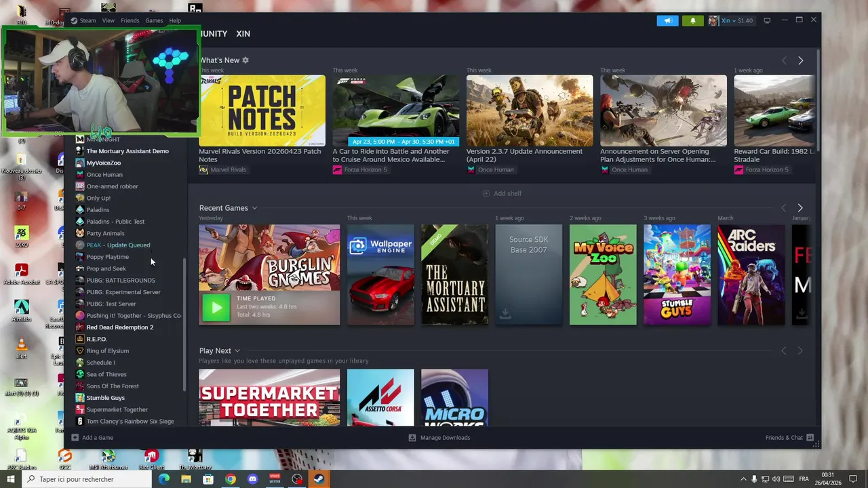This screenshot has width=868, height=488.
Task: Open Discord from the Windows taskbar
Action: [x=253, y=479]
